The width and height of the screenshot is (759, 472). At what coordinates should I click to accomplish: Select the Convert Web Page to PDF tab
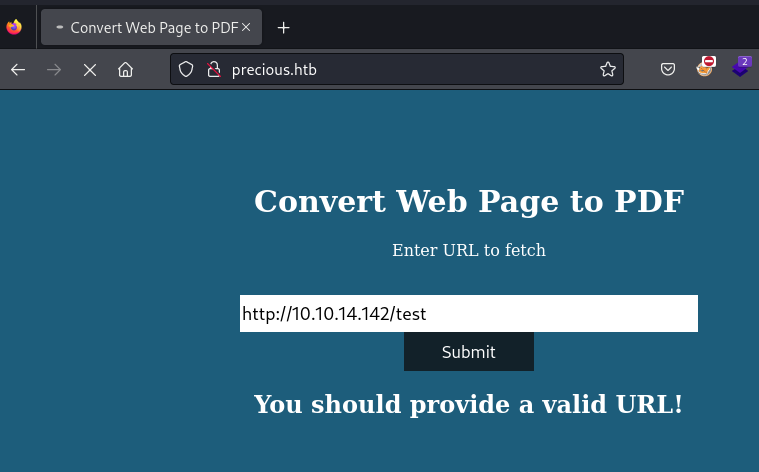click(x=152, y=27)
